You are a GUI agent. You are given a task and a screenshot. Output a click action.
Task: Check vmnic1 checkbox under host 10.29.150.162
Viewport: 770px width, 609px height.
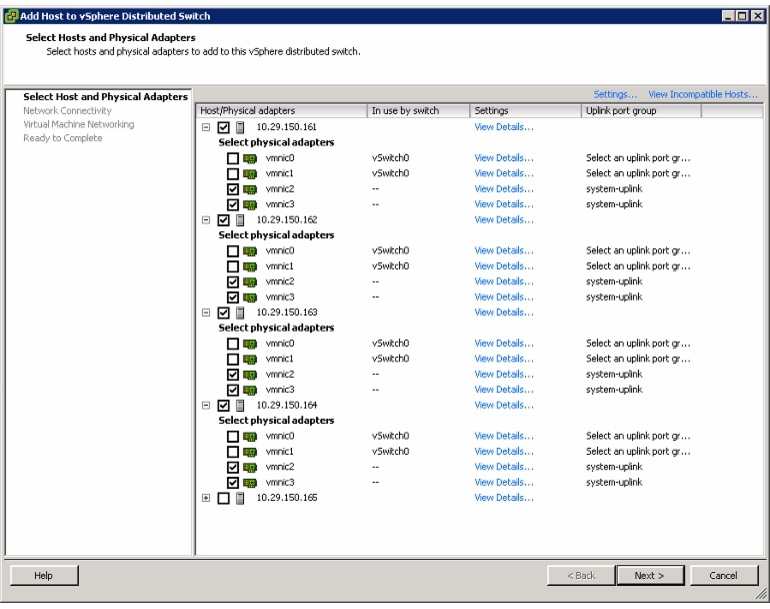pos(233,267)
